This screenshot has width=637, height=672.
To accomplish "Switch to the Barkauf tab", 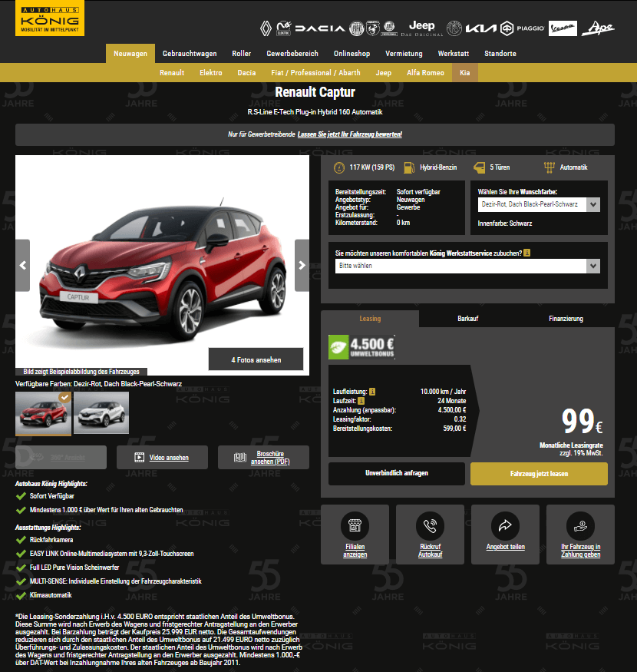I will pyautogui.click(x=468, y=319).
